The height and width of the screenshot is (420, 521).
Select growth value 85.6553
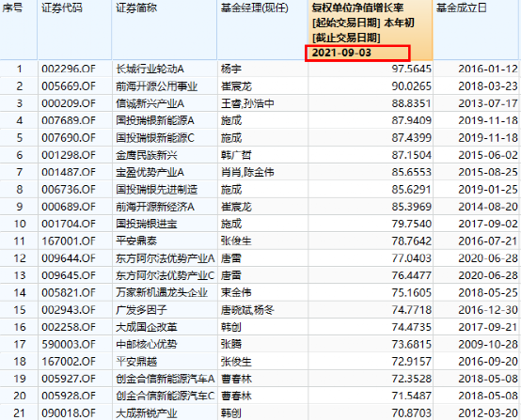coord(411,172)
